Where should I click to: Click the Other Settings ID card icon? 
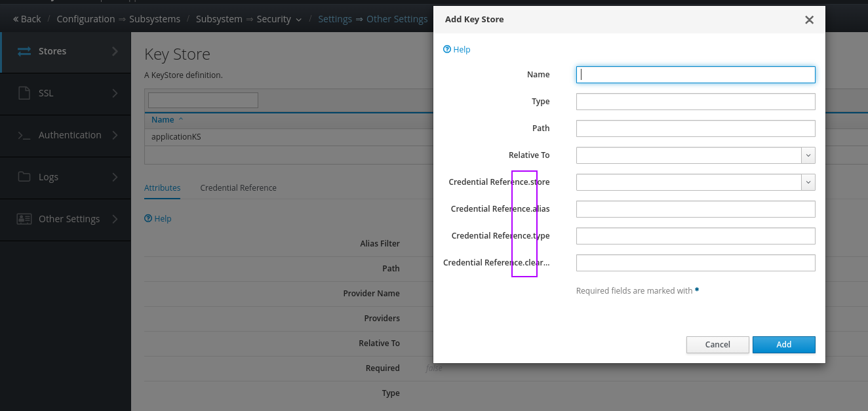pyautogui.click(x=24, y=219)
